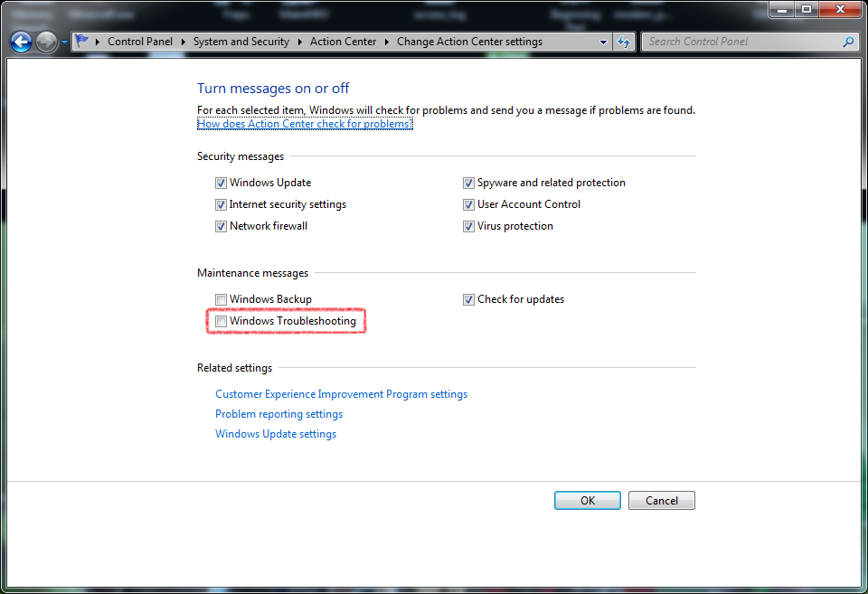The height and width of the screenshot is (594, 868).
Task: Expand the arrow before Control Panel breadcrumb
Action: click(x=98, y=42)
